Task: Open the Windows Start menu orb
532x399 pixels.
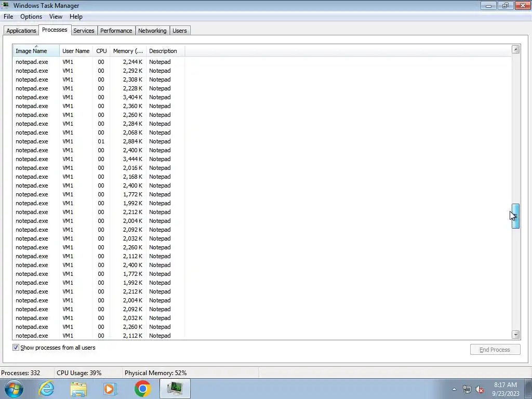Action: coord(14,389)
